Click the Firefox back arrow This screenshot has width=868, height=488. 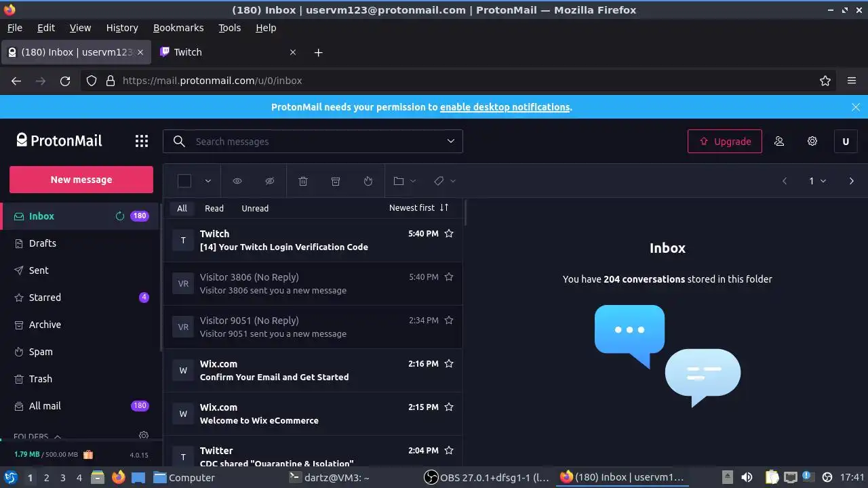[16, 81]
